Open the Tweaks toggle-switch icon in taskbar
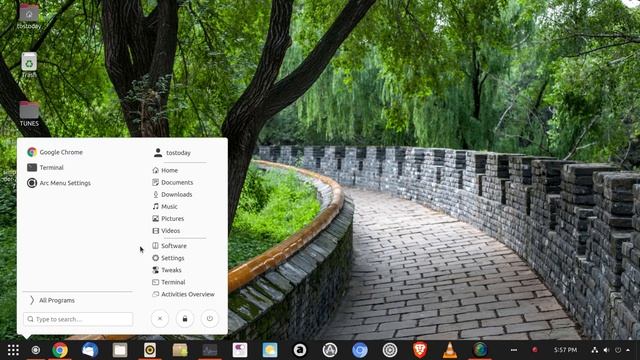This screenshot has height=360, width=640. [x=240, y=350]
